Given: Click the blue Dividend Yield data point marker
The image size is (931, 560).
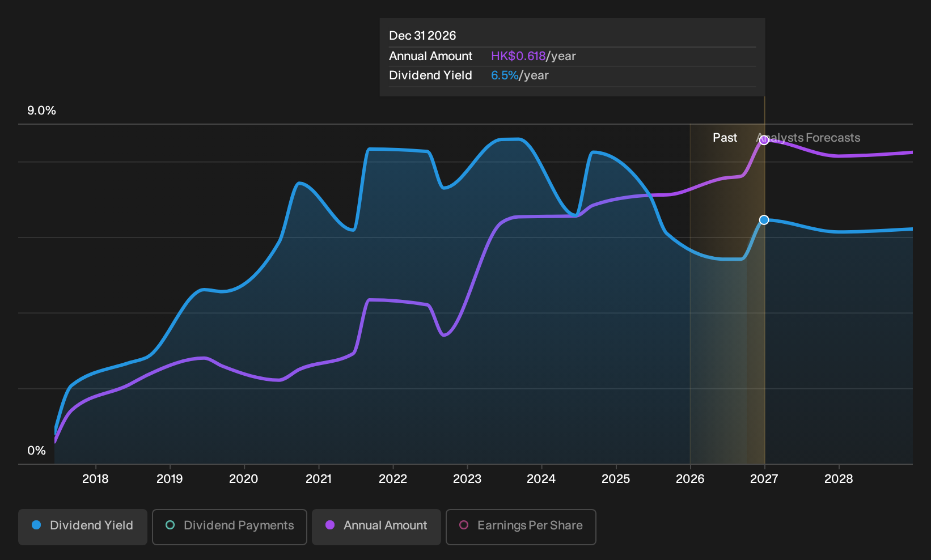Looking at the screenshot, I should [764, 220].
